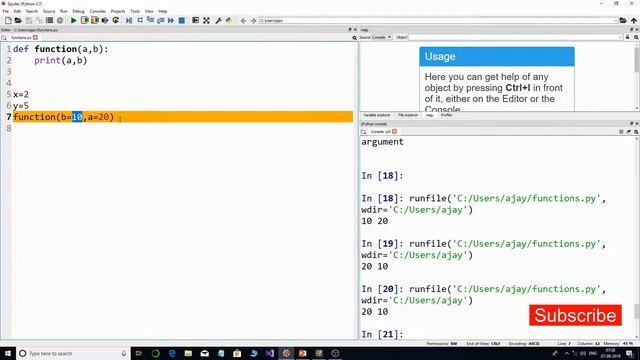Toggle the Help pane lock icon
Viewport: 640px width, 360px height.
(x=628, y=38)
